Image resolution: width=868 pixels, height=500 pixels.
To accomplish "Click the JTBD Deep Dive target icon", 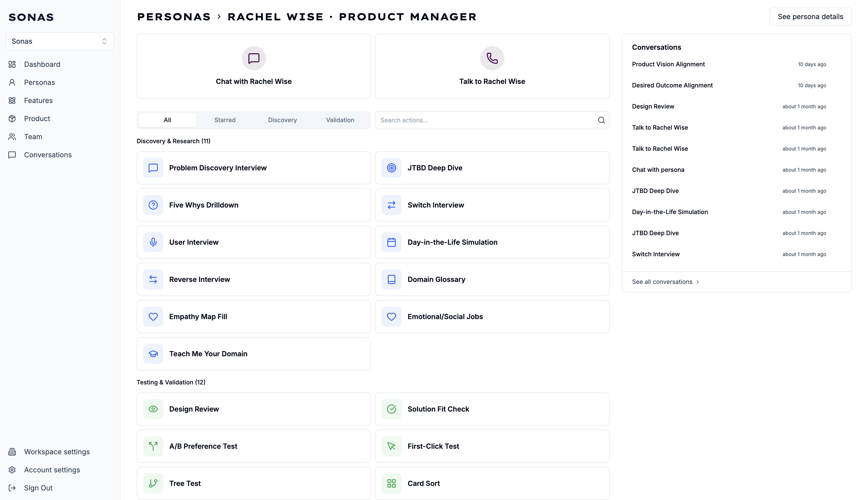I will 391,168.
